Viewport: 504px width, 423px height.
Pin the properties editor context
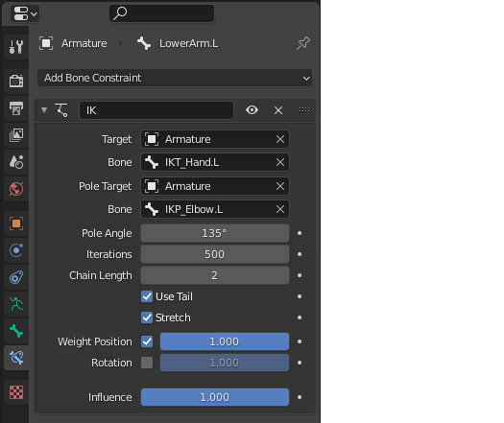coord(303,43)
